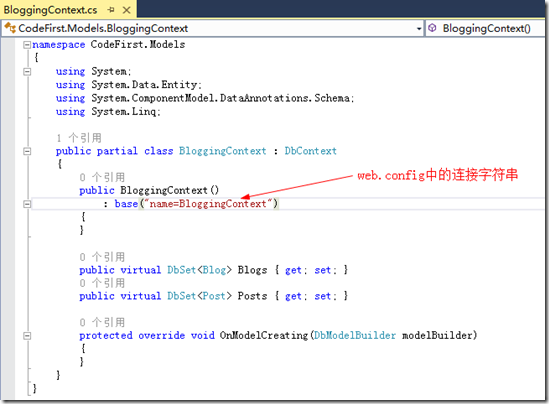This screenshot has height=404, width=549.
Task: Pin the BloggingContext.cs tab
Action: click(x=111, y=10)
